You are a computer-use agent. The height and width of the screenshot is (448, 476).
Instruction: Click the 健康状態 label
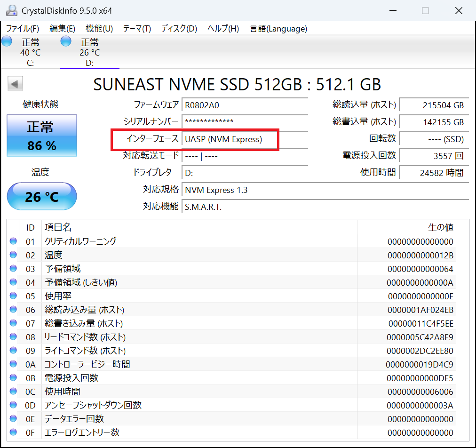pyautogui.click(x=40, y=104)
